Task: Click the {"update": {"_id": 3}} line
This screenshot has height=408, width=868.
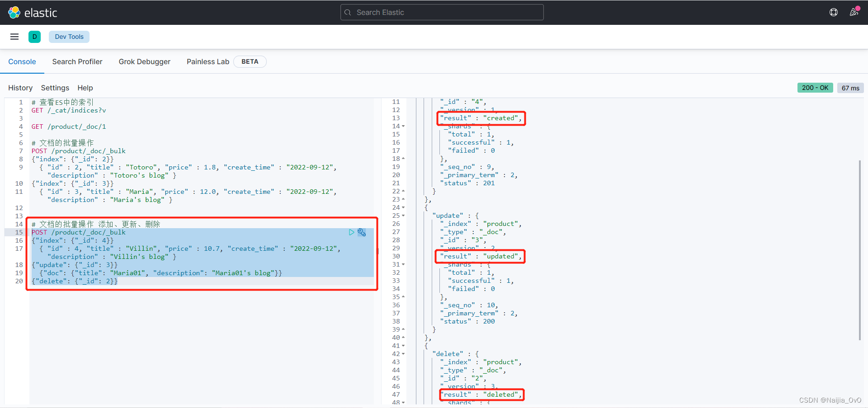Action: point(75,265)
